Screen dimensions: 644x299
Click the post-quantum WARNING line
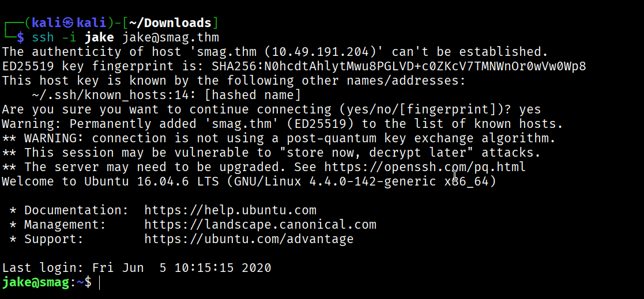[x=278, y=138]
